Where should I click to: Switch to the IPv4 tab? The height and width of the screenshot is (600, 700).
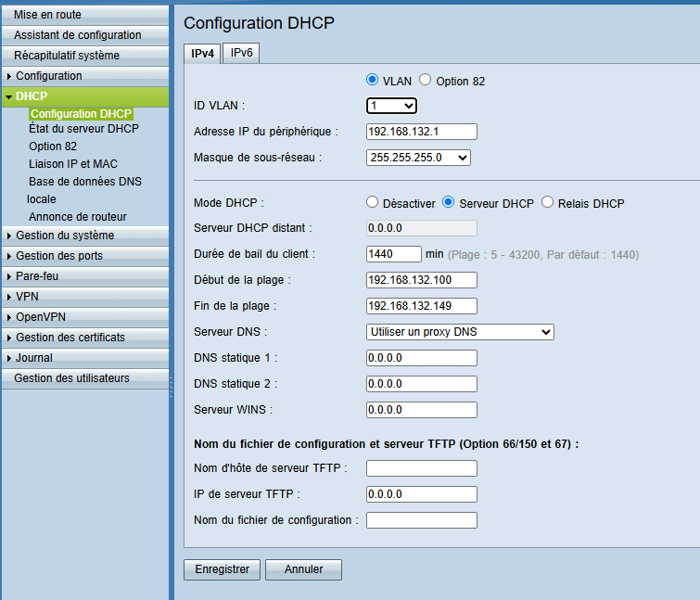[202, 54]
